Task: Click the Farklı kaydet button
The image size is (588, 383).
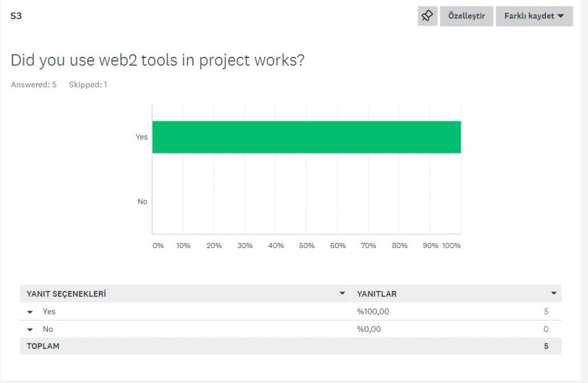Action: click(530, 16)
